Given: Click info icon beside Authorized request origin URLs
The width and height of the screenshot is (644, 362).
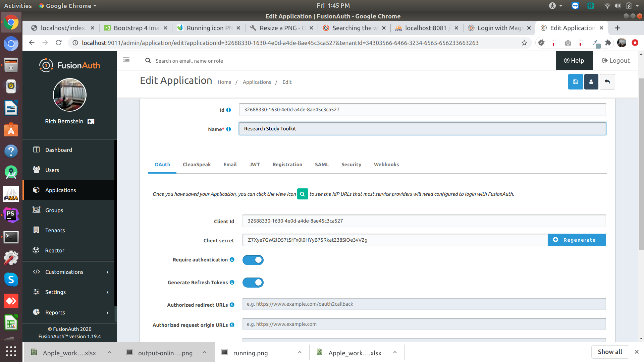Looking at the screenshot, I should coord(232,325).
